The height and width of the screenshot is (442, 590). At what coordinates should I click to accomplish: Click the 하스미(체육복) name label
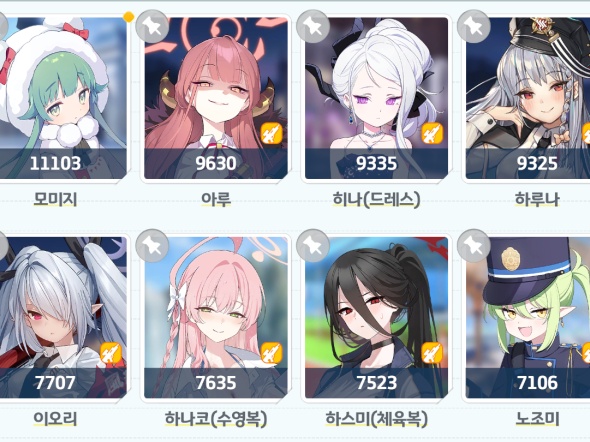pos(376,419)
